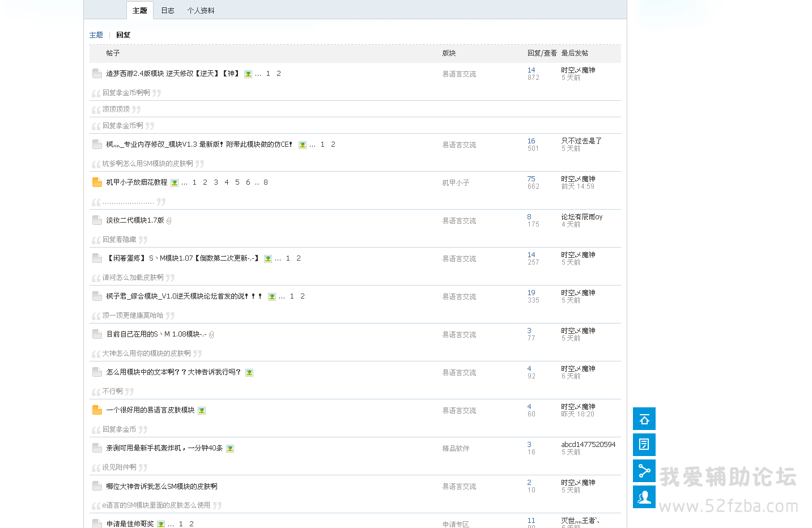Open the 申请专区 forum section link
The width and height of the screenshot is (812, 528).
[456, 525]
